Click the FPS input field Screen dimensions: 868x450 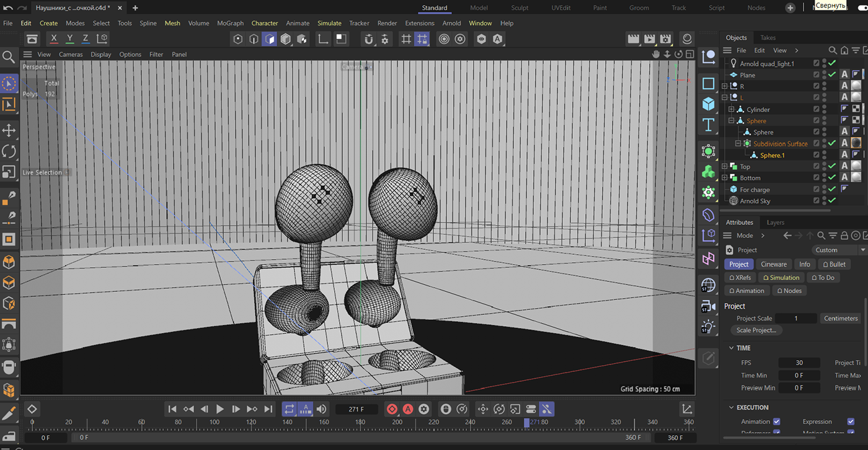tap(799, 363)
